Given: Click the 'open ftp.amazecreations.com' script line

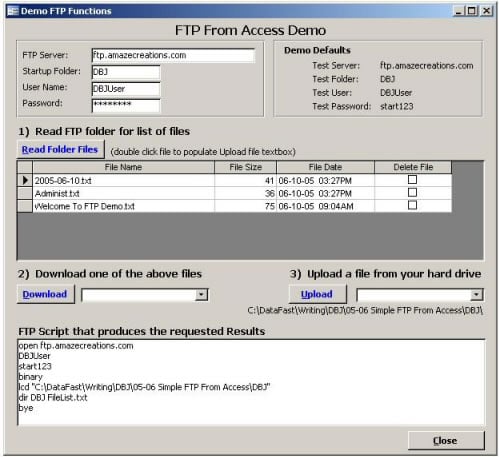Looking at the screenshot, I should (x=76, y=346).
